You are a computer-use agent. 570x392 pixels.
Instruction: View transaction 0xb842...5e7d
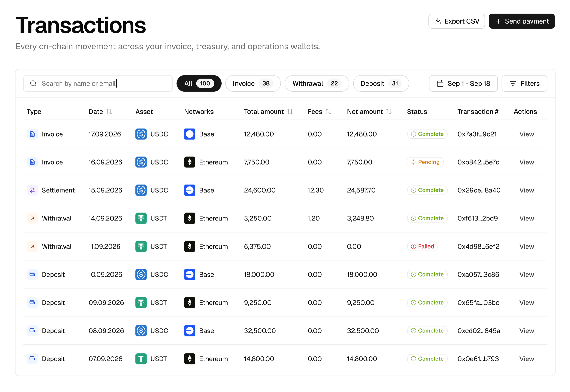[527, 162]
